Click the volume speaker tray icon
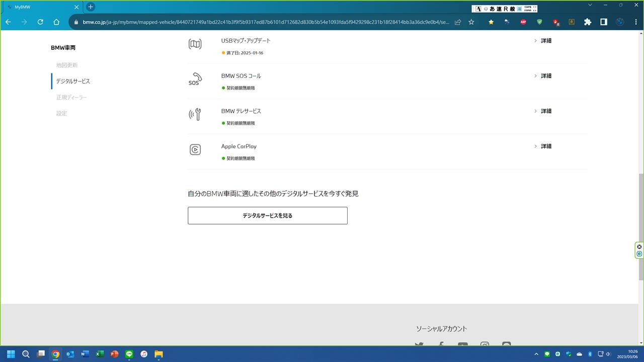This screenshot has width=644, height=362. pyautogui.click(x=608, y=354)
